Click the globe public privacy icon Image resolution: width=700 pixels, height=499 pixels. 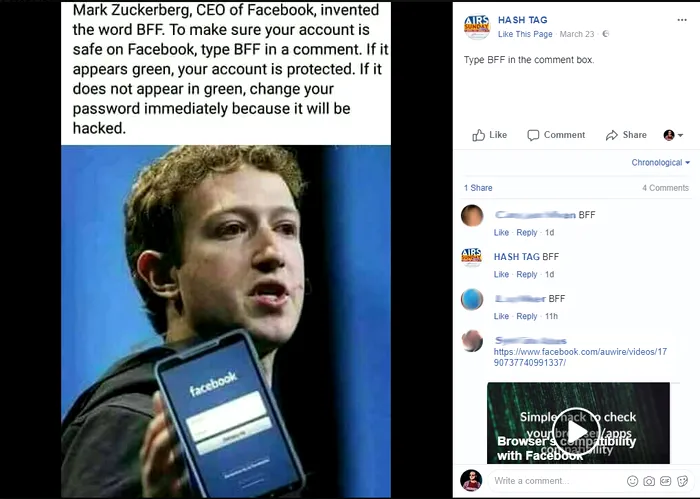point(605,34)
